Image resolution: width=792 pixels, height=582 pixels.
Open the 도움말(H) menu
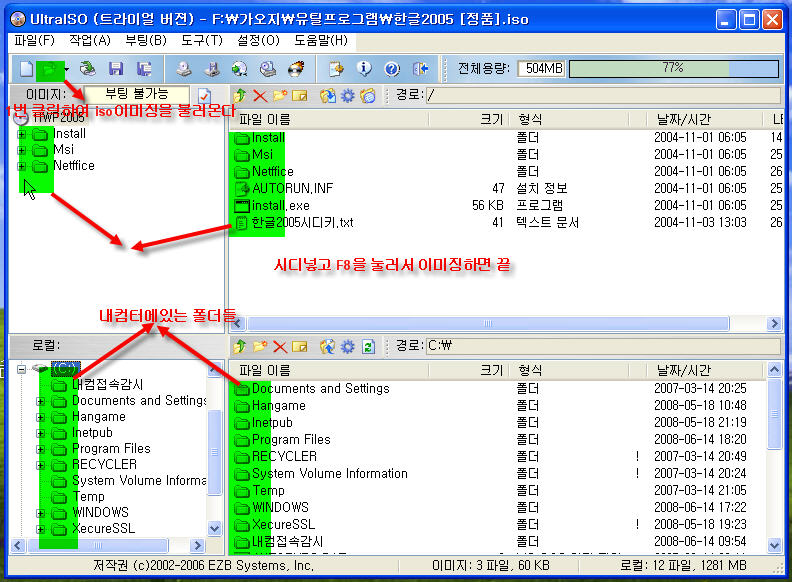[x=321, y=41]
